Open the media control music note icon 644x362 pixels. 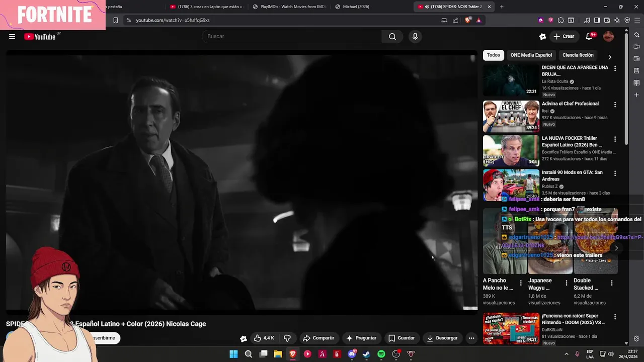coord(587,20)
